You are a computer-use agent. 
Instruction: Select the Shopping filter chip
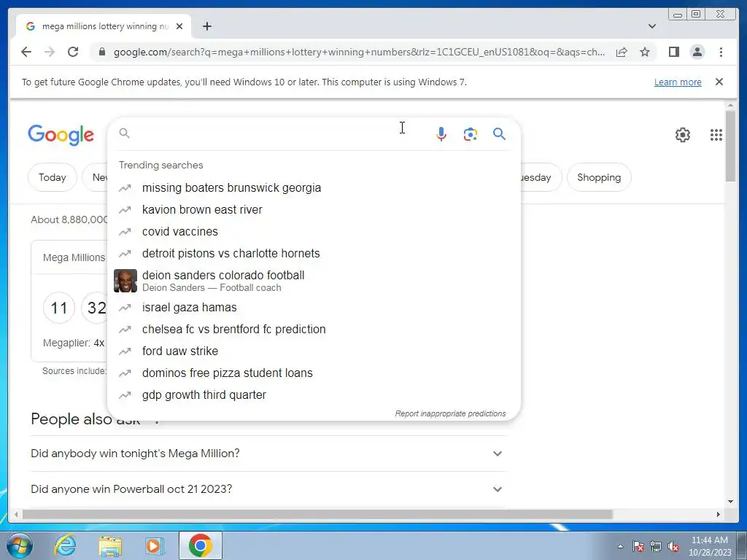click(599, 177)
